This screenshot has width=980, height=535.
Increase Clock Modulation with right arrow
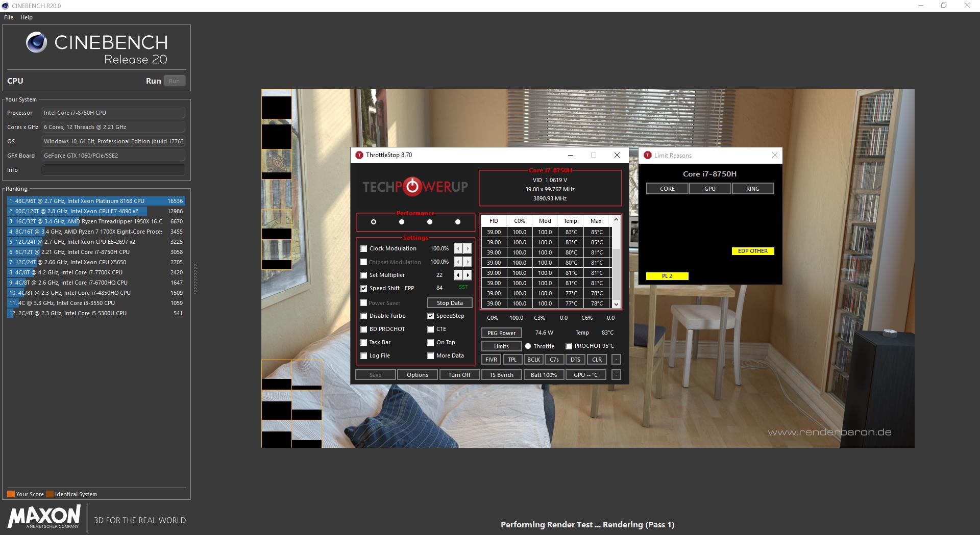click(468, 248)
